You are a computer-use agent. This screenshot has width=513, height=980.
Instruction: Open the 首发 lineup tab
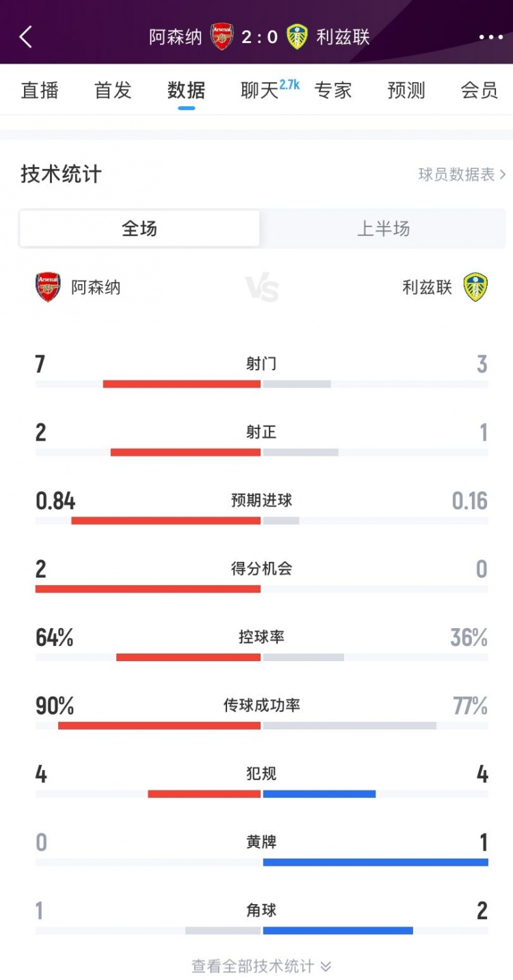point(113,90)
